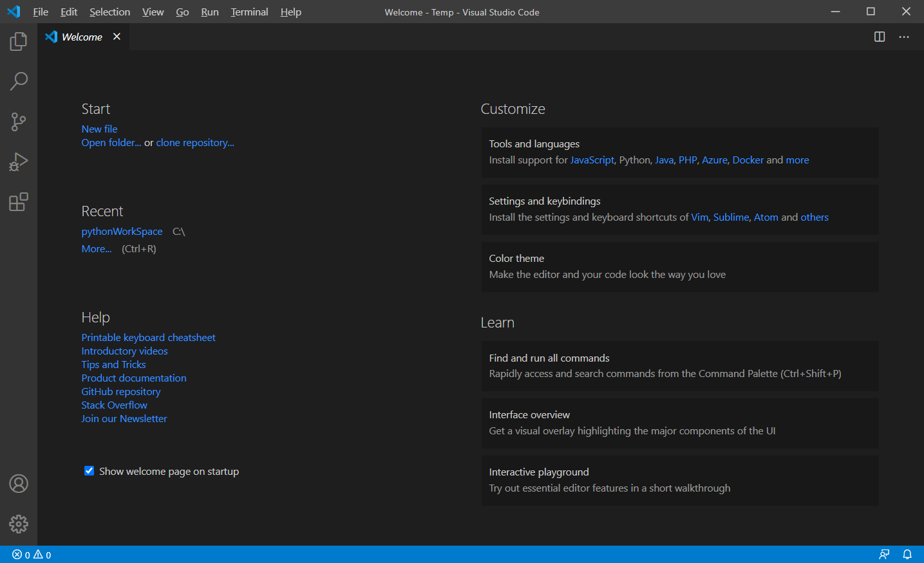Install Atom keybindings link

coord(766,217)
